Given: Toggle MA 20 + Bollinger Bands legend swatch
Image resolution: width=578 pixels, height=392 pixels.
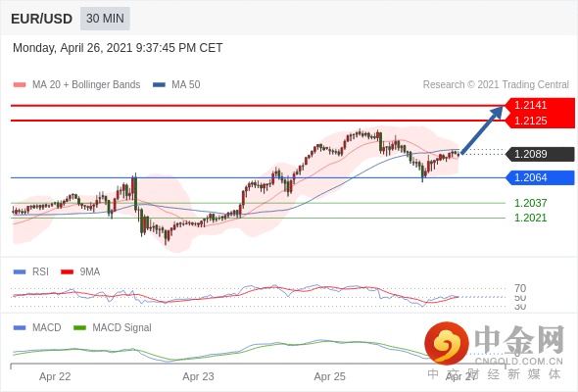Looking at the screenshot, I should (x=20, y=85).
